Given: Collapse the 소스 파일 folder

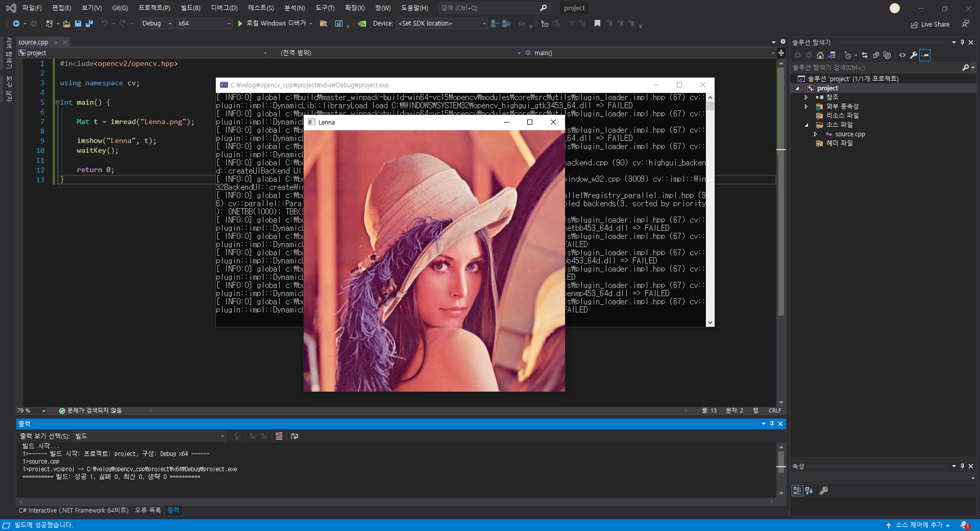Looking at the screenshot, I should 806,125.
